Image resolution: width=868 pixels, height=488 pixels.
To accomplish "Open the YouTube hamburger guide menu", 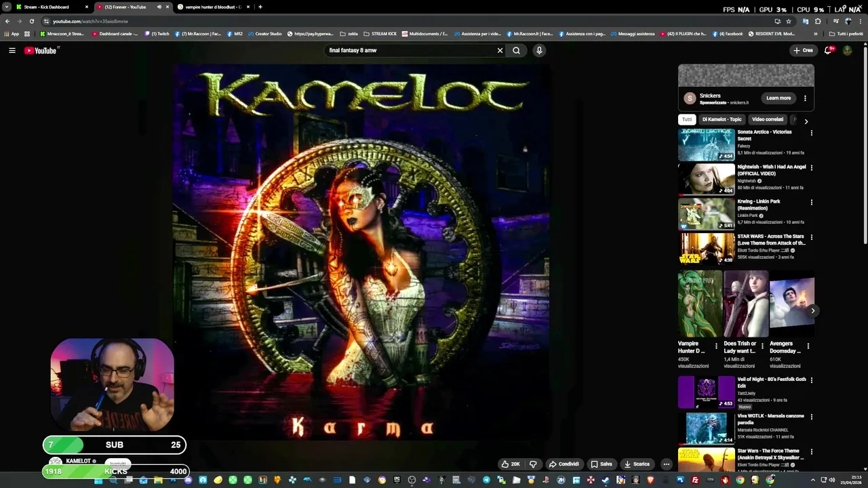I will [12, 50].
